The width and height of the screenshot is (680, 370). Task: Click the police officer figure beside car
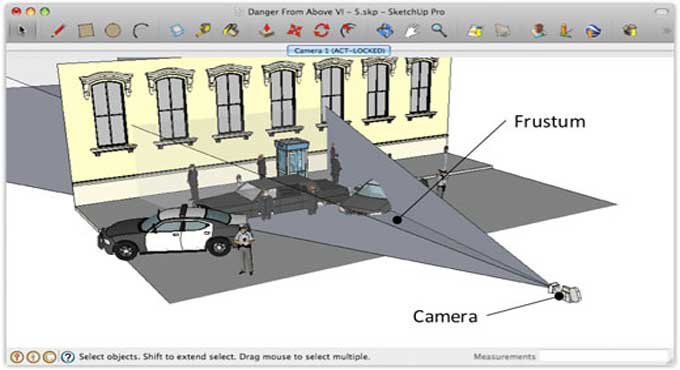[x=244, y=250]
